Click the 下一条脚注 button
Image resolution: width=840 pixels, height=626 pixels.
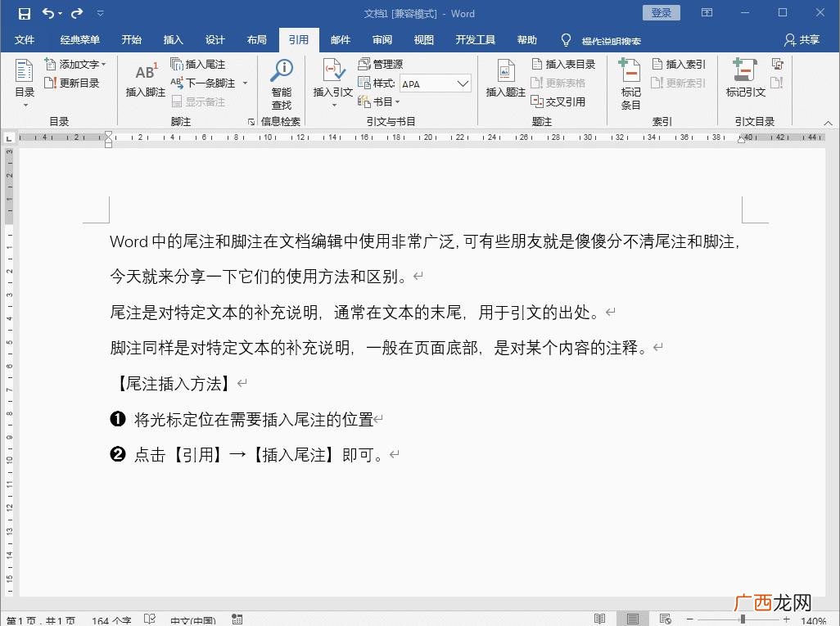(204, 83)
